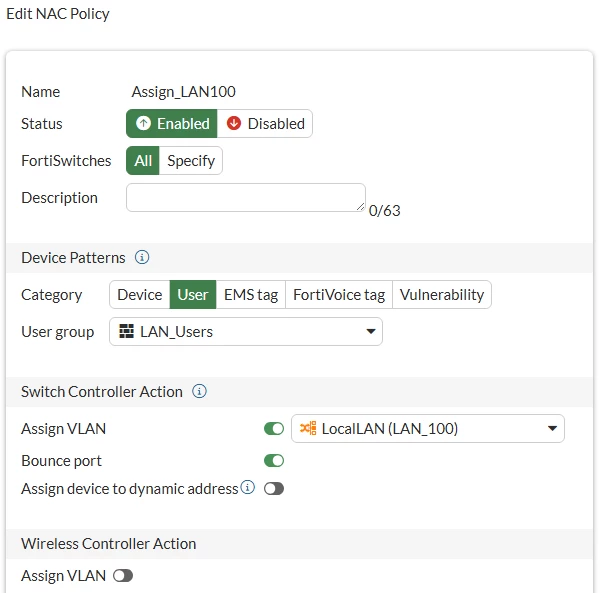Viewport: 602px width, 593px height.
Task: Click the LAN_Users group icon
Action: [126, 331]
